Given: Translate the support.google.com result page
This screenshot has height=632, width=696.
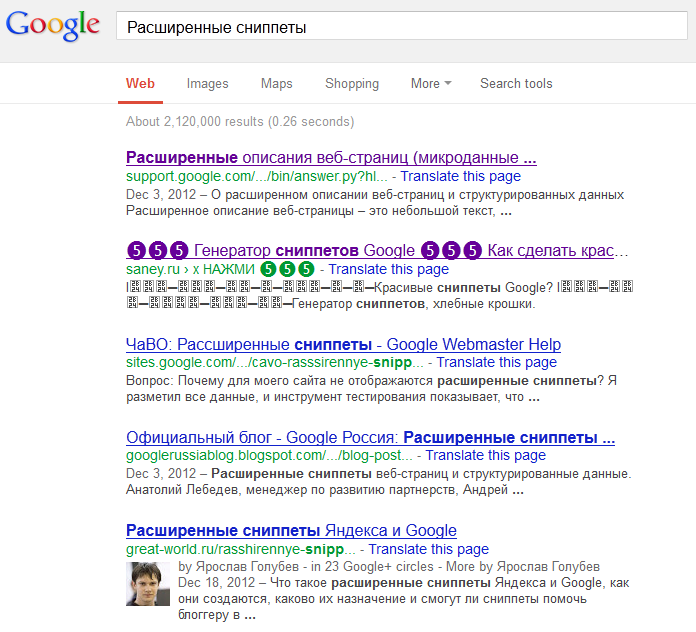Looking at the screenshot, I should click(461, 176).
